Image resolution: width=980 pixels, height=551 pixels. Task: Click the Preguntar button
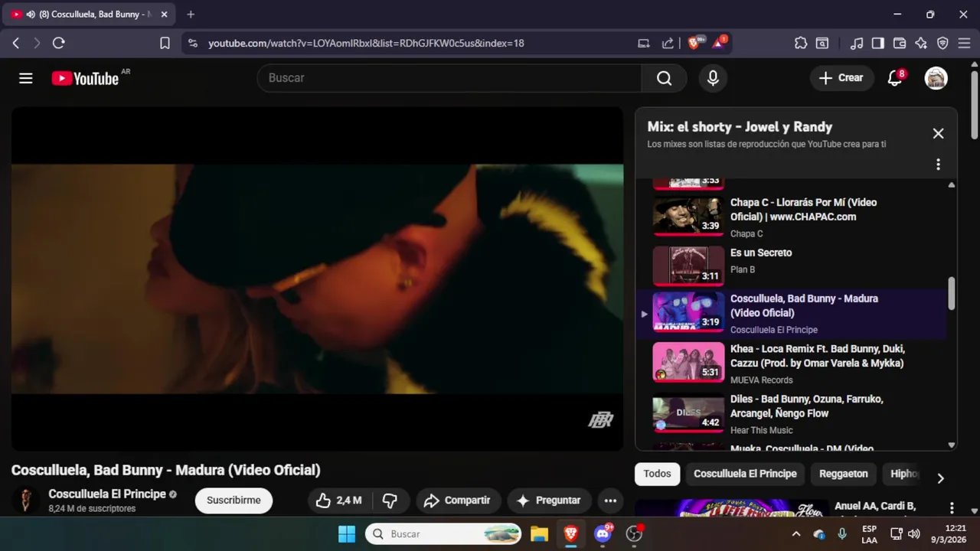coord(549,500)
